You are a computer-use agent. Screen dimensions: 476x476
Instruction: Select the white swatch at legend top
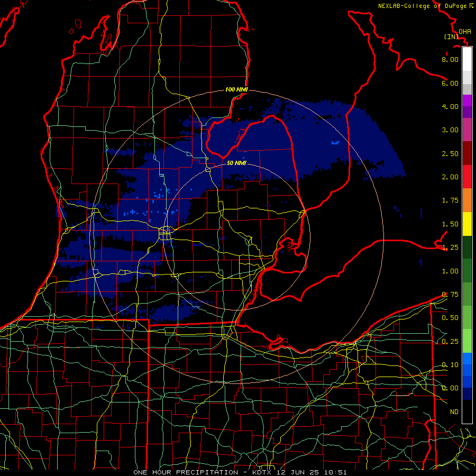(467, 59)
